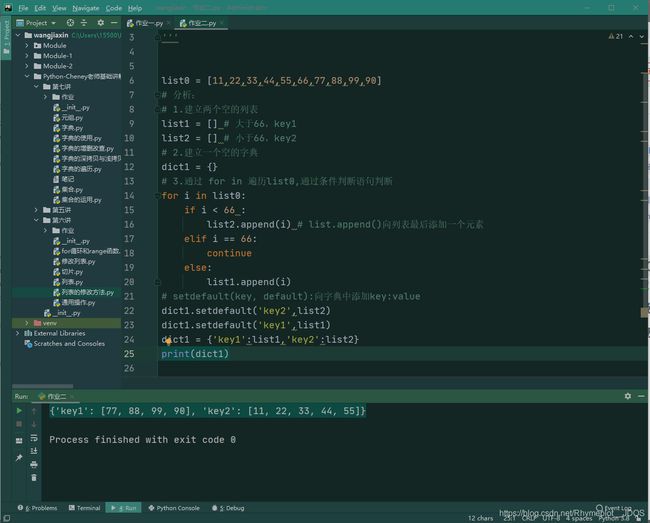Toggle scroll to end in Run console
The width and height of the screenshot is (650, 523).
coord(34,451)
